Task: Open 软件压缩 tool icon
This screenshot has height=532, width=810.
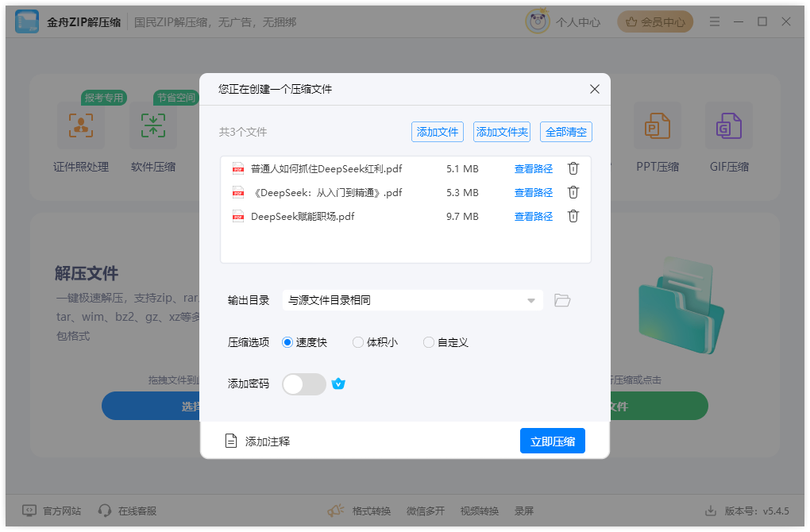Action: coord(153,125)
